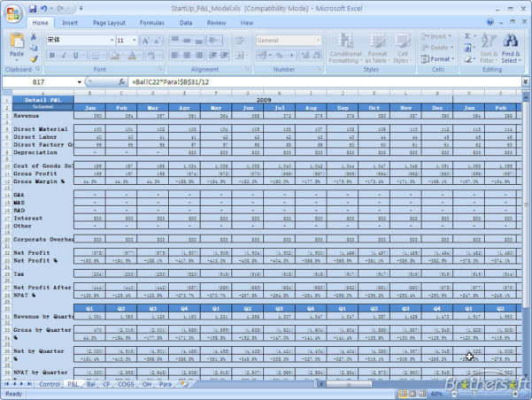Click the Insert Function fx icon
The image size is (532, 400).
122,81
